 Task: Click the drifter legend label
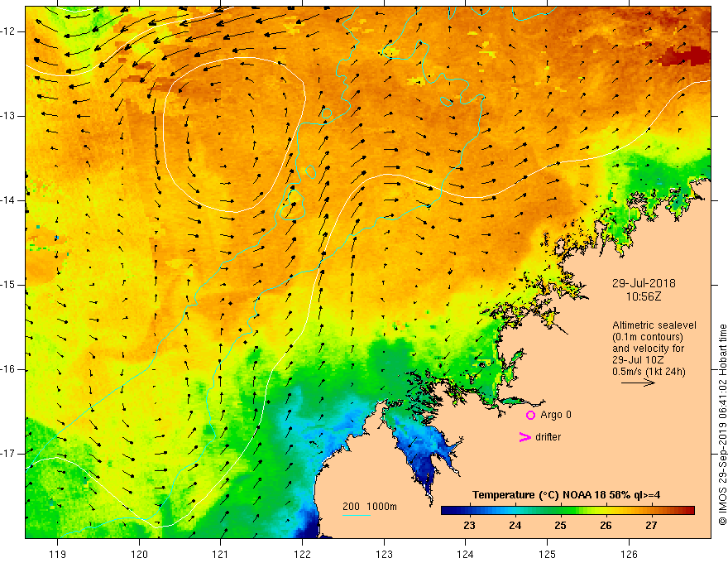tap(548, 437)
